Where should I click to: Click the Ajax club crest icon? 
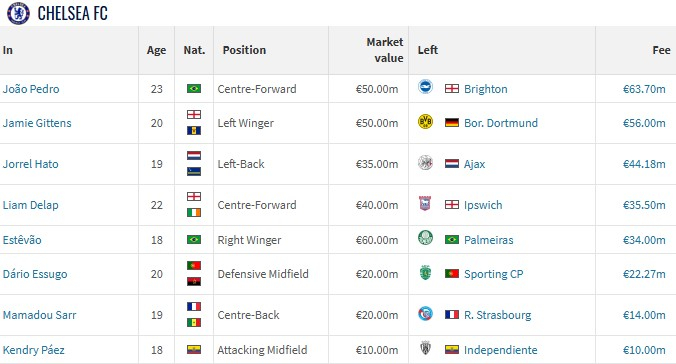[426, 163]
